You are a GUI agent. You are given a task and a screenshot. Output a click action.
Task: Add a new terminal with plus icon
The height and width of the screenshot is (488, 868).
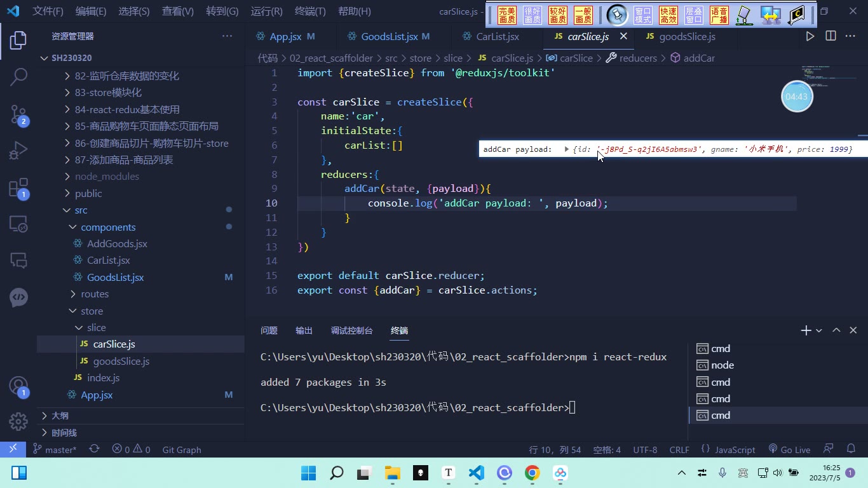(x=806, y=330)
